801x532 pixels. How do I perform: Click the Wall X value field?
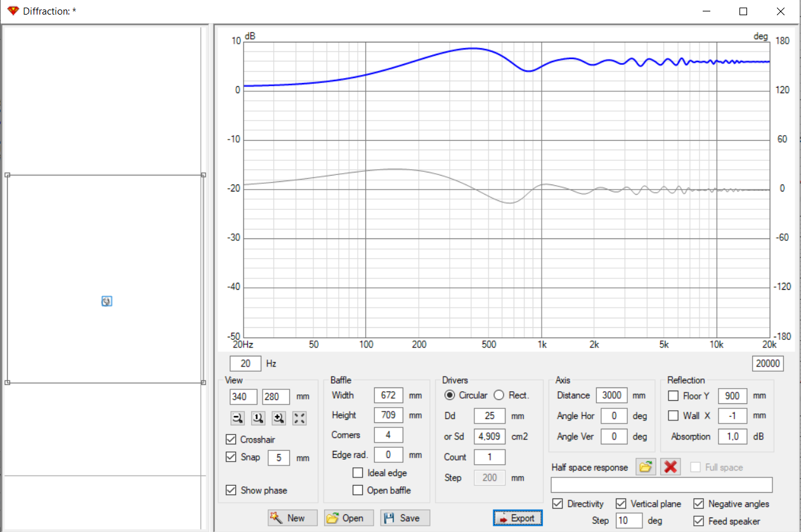click(x=733, y=416)
